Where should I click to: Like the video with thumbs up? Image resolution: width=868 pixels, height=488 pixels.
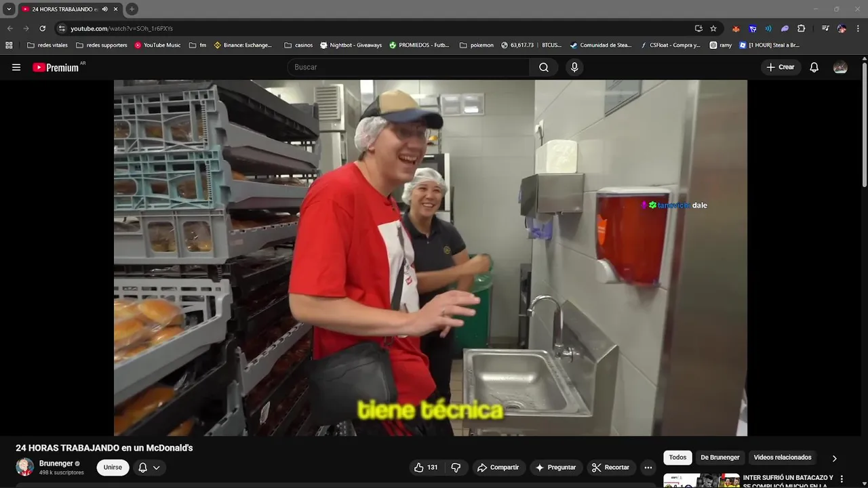point(426,468)
